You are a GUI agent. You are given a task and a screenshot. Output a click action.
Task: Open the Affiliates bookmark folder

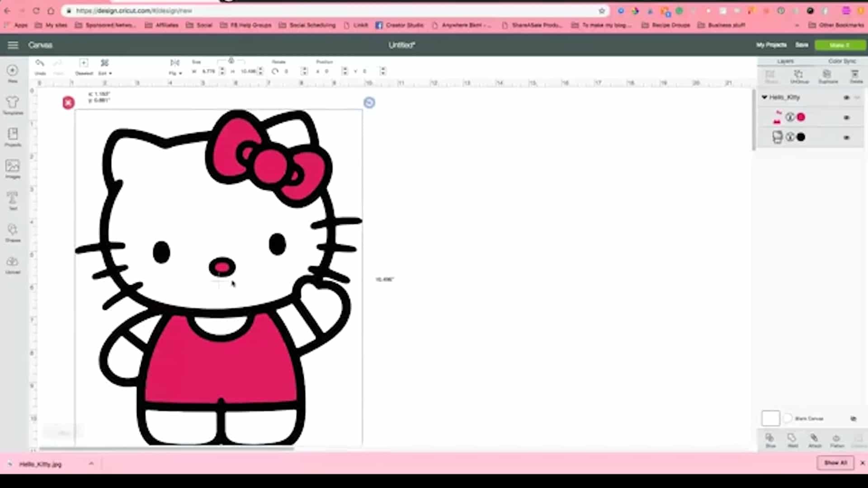pyautogui.click(x=162, y=25)
